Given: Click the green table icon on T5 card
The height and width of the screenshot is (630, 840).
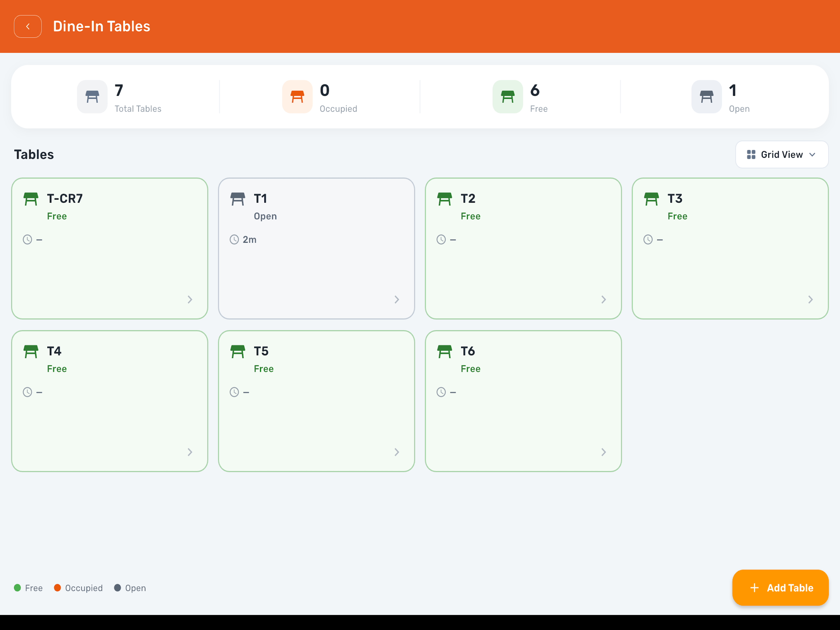Looking at the screenshot, I should click(x=238, y=351).
